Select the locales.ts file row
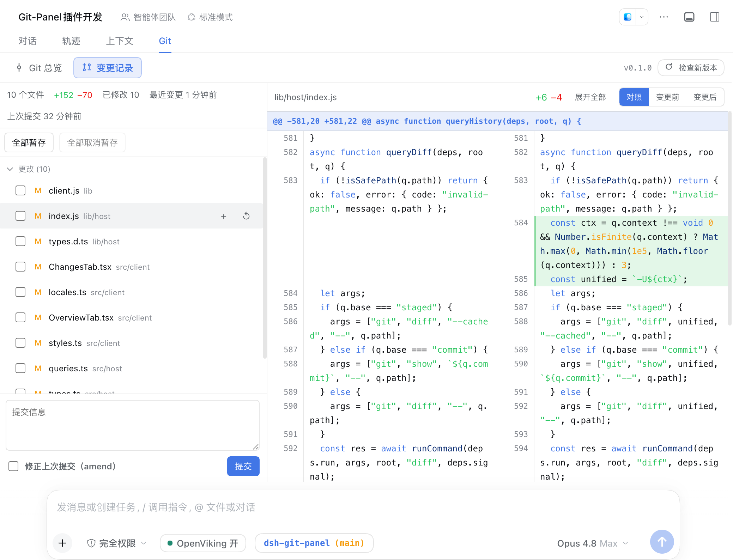Viewport: 733px width, 560px height. click(x=131, y=292)
